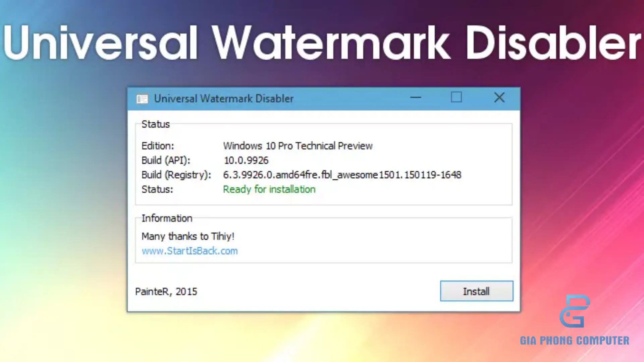Viewport: 644px width, 362px height.
Task: Click the green Ready for installation status
Action: click(x=269, y=189)
